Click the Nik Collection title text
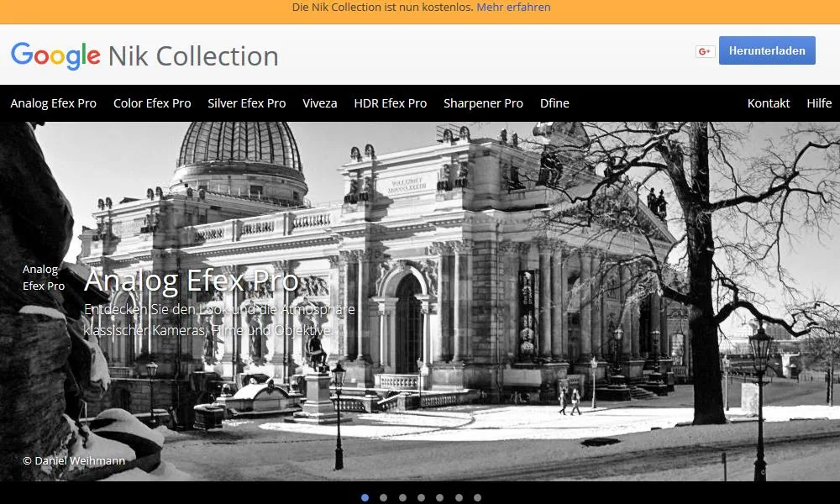Image resolution: width=840 pixels, height=504 pixels. 193,56
